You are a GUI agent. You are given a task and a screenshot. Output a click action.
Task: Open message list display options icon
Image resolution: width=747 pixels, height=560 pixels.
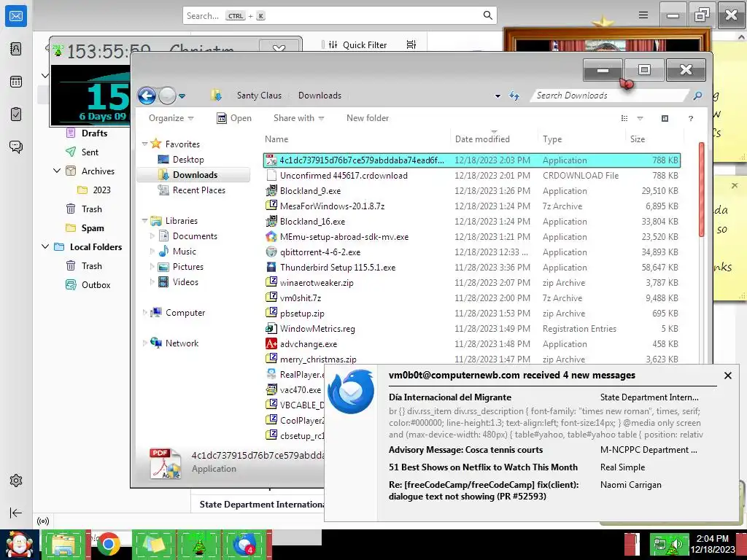411,44
